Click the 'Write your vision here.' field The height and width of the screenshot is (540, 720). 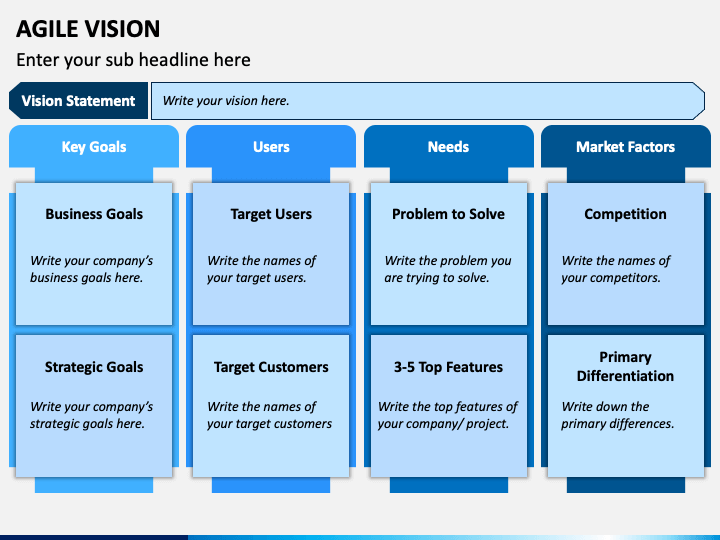pos(428,101)
